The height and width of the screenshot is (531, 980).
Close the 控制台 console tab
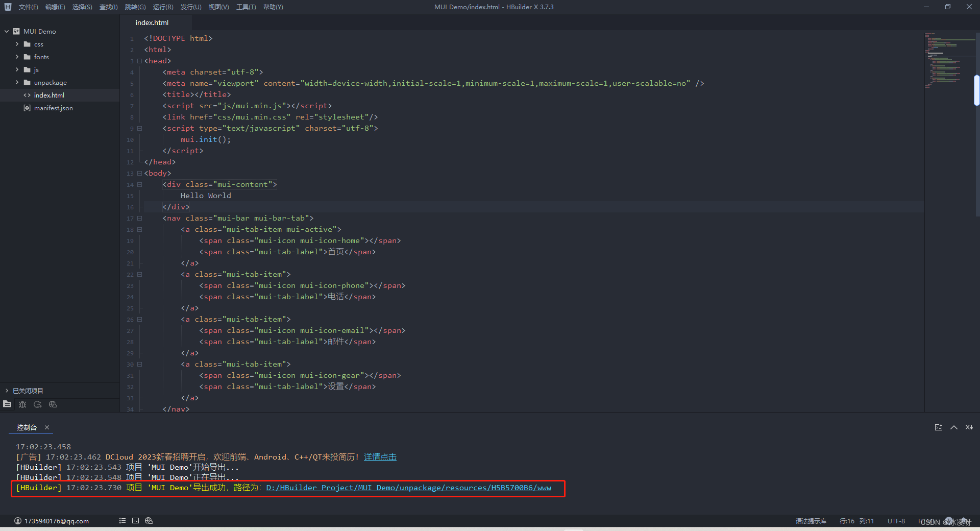tap(47, 427)
